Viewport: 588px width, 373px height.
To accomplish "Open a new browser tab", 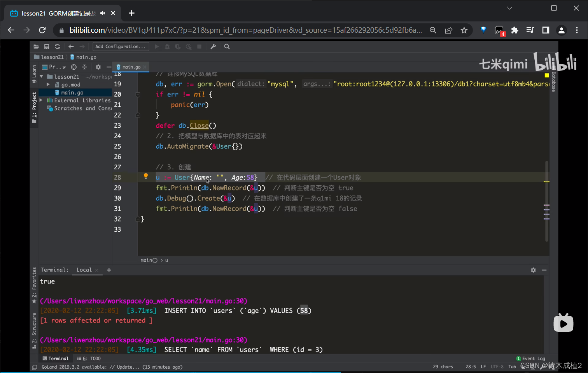I will 131,13.
